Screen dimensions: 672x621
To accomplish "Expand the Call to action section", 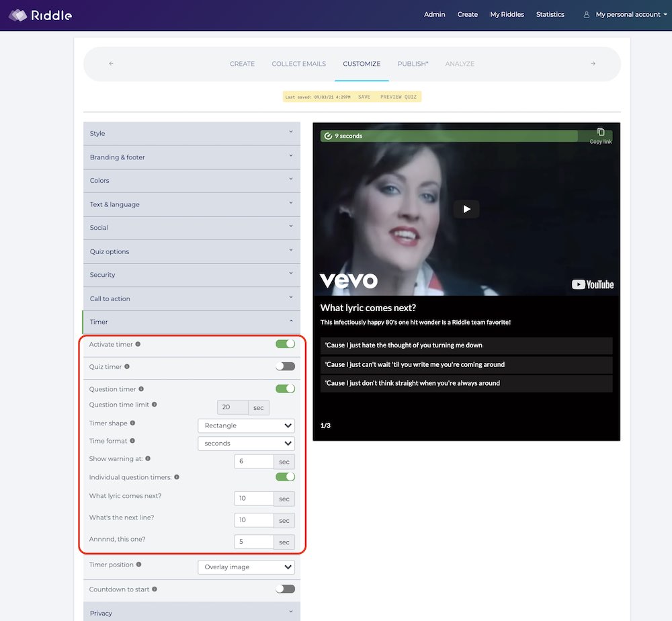I will [x=192, y=298].
